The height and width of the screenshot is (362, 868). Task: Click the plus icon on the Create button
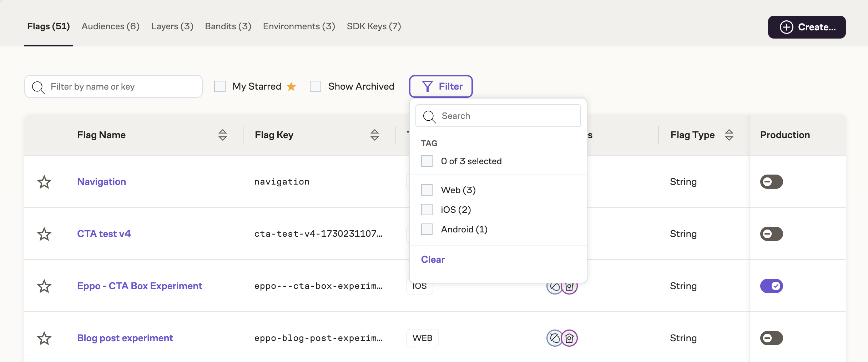point(787,27)
